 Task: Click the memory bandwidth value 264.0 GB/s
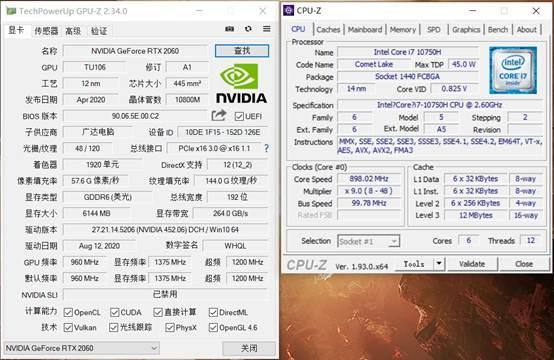[x=231, y=213]
